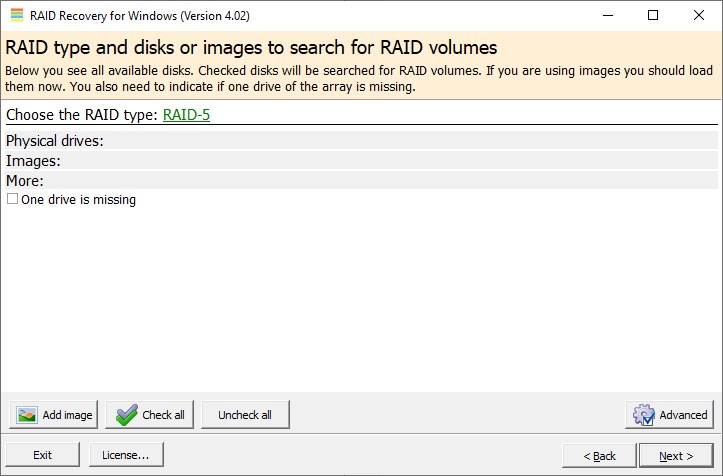Expand the Images section
Screen dimensions: 723x476
[34, 161]
